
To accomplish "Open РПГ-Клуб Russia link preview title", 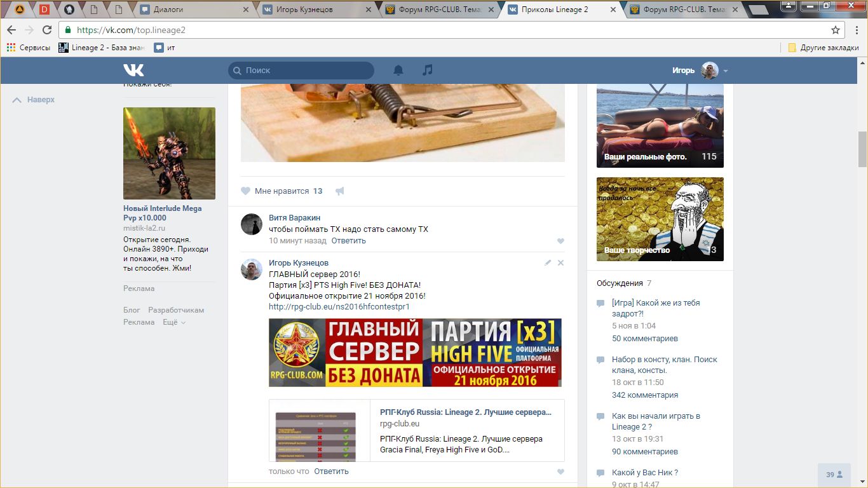I will tap(466, 412).
